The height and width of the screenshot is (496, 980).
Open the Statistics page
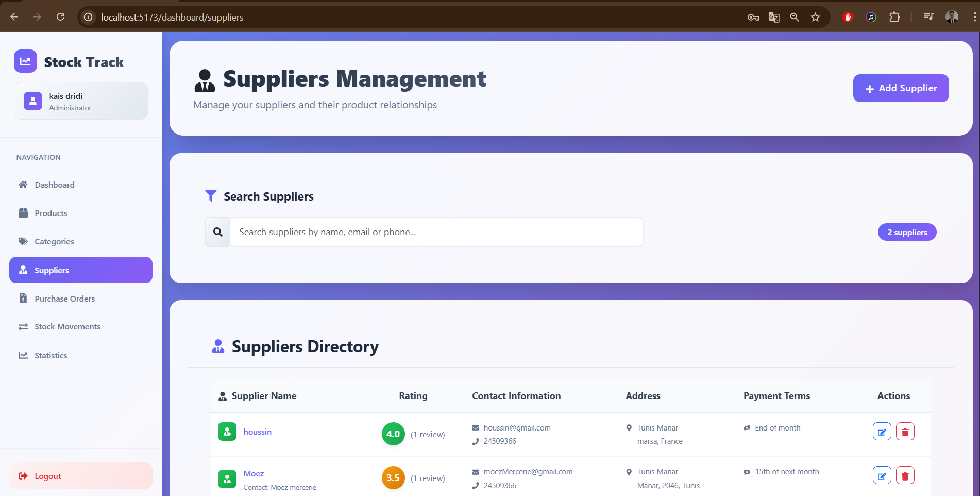[81, 355]
